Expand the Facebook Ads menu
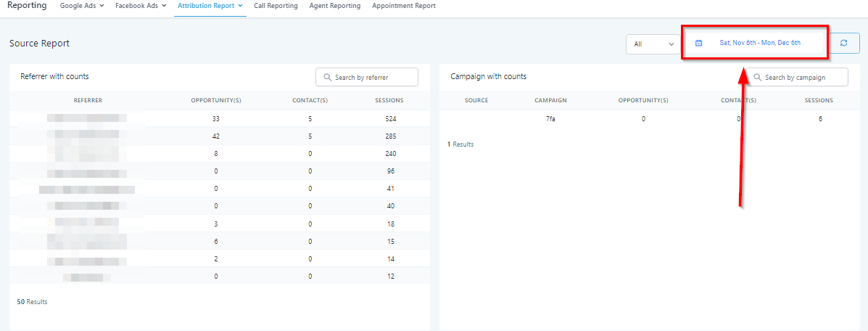Image resolution: width=868 pixels, height=331 pixels. click(x=141, y=6)
